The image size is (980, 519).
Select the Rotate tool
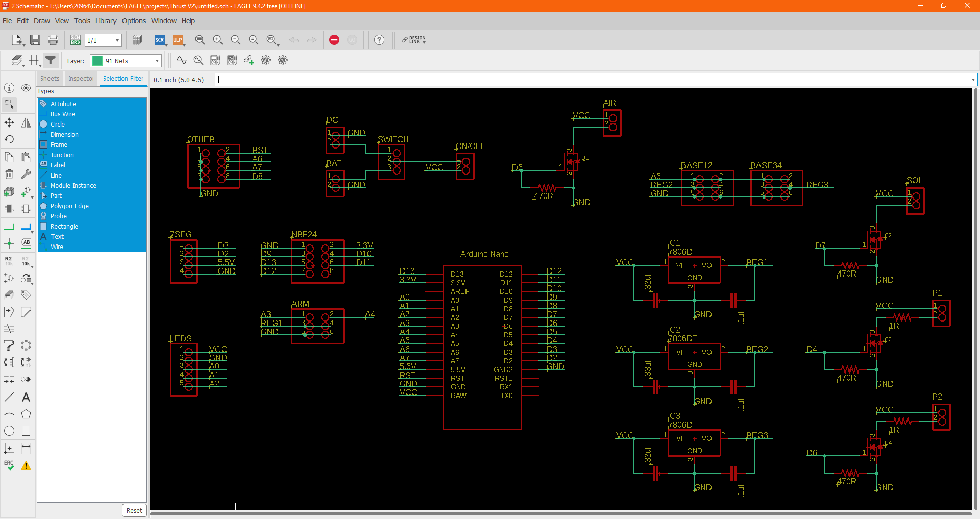point(9,139)
